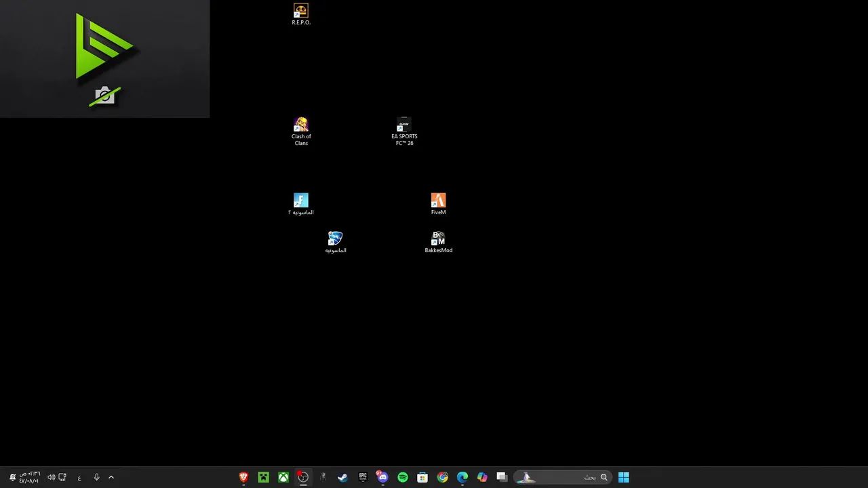Click the بحث taskbar search box
Image resolution: width=868 pixels, height=488 pixels.
pyautogui.click(x=562, y=477)
